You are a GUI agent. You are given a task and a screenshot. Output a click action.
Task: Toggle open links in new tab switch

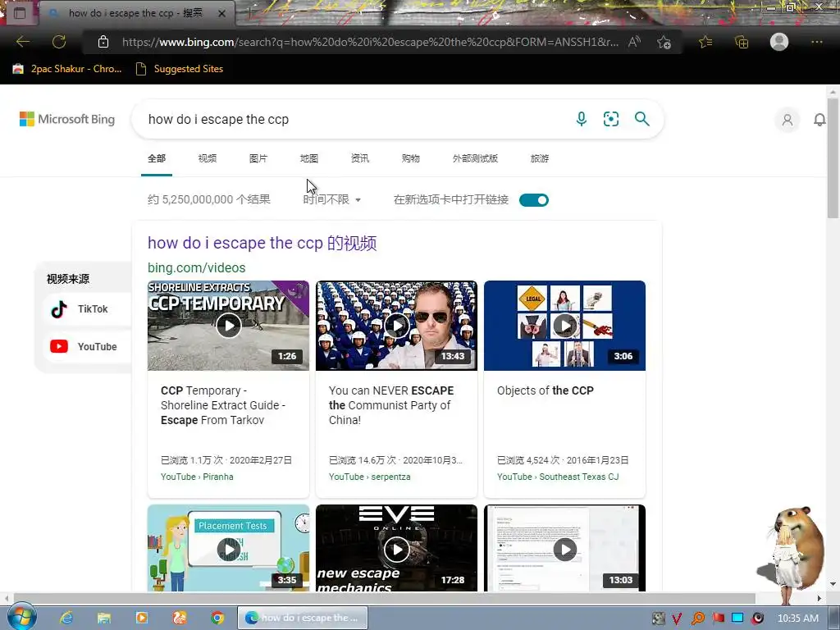point(534,200)
